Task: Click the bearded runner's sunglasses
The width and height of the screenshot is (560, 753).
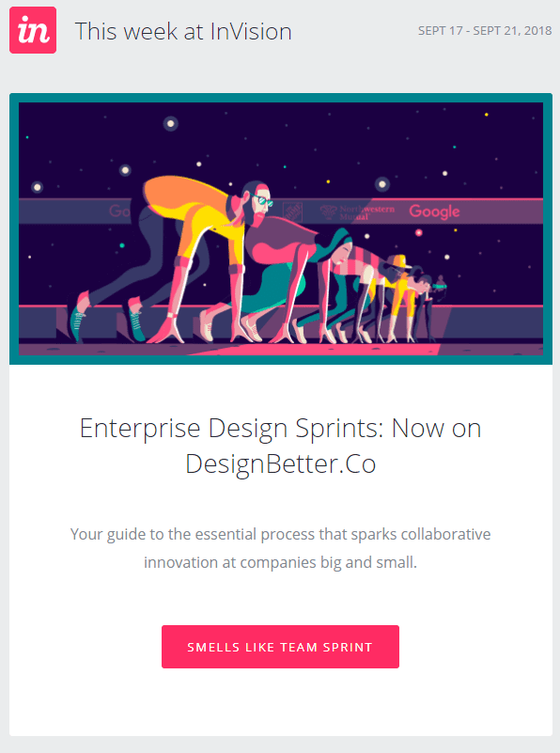Action: point(261,199)
